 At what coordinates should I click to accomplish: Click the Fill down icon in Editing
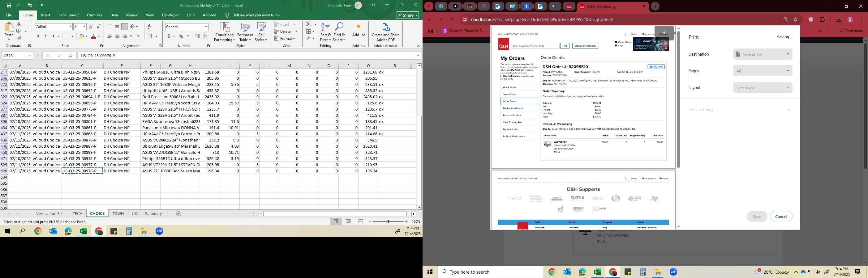(308, 31)
